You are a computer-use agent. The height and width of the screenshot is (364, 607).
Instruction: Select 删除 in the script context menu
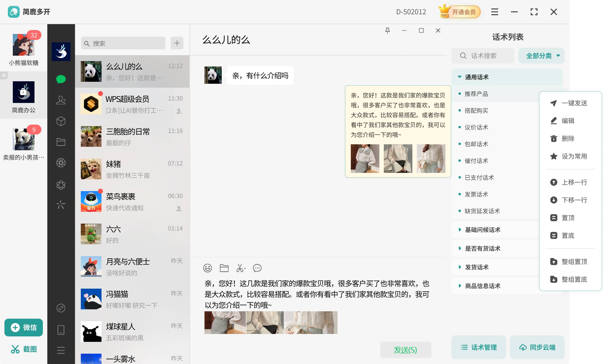coord(568,138)
